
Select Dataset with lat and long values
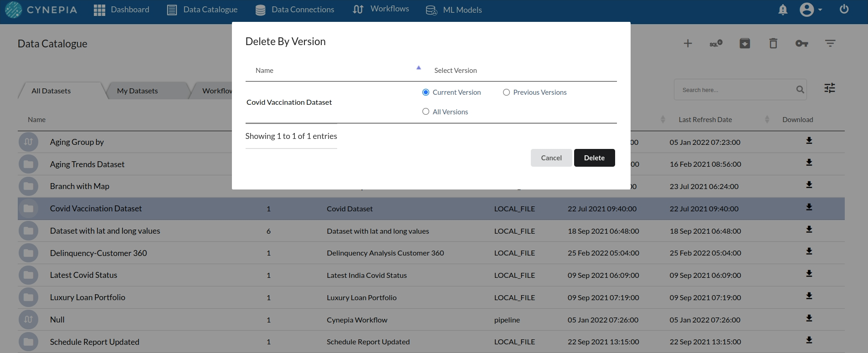coord(105,230)
